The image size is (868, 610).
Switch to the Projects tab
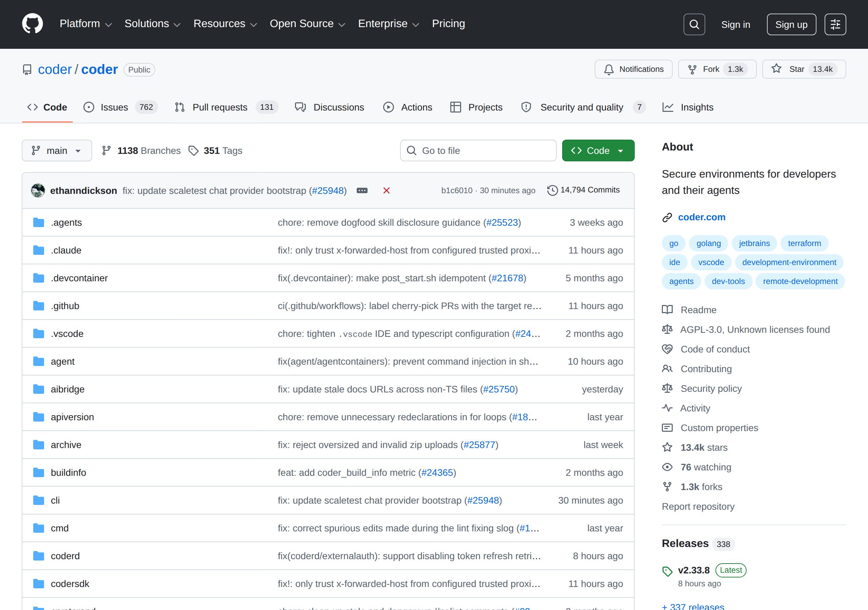476,107
